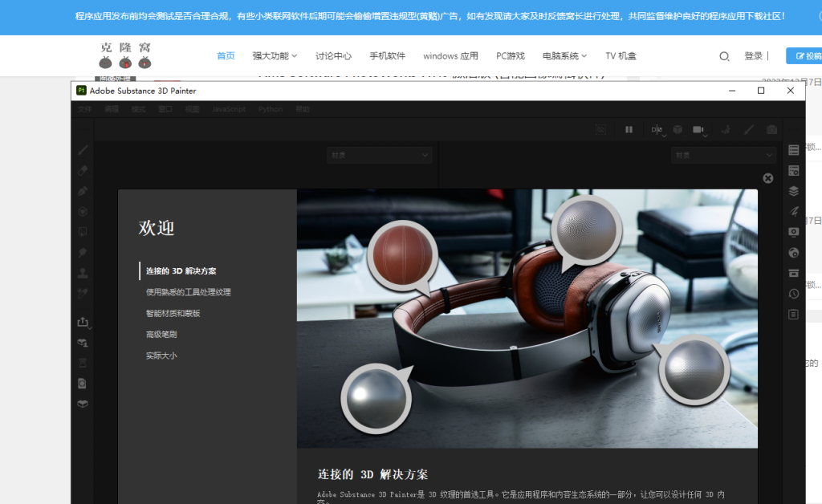Open the left viewport 材质 dropdown
Screen dimensions: 822x504
coord(379,155)
